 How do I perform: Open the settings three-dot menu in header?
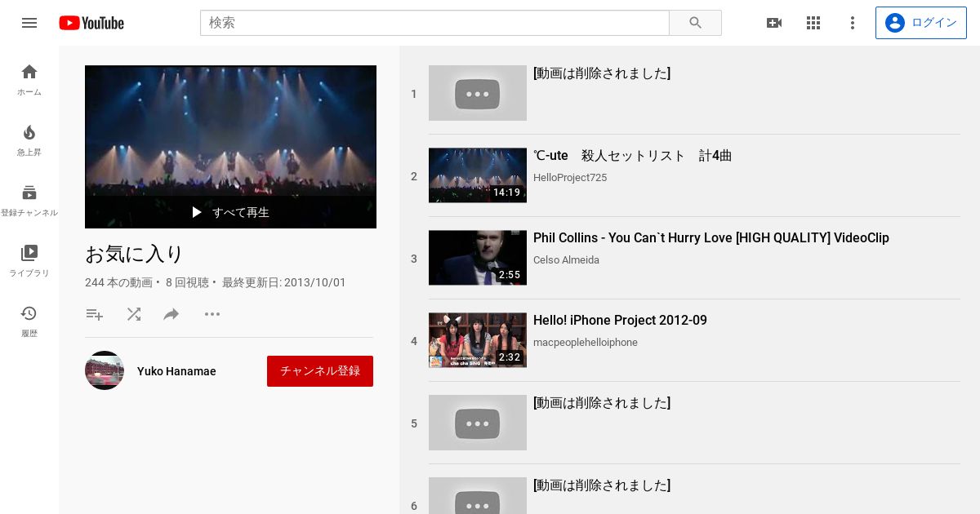(853, 23)
